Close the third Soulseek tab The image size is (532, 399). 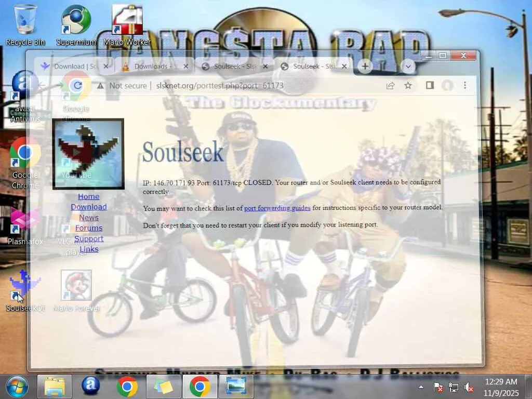pyautogui.click(x=265, y=66)
